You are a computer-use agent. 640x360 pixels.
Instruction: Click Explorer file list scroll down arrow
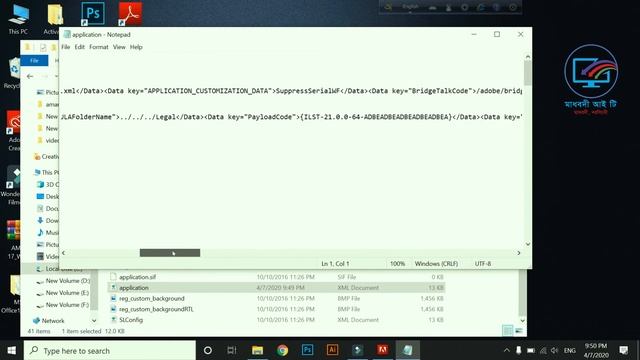pyautogui.click(x=522, y=321)
